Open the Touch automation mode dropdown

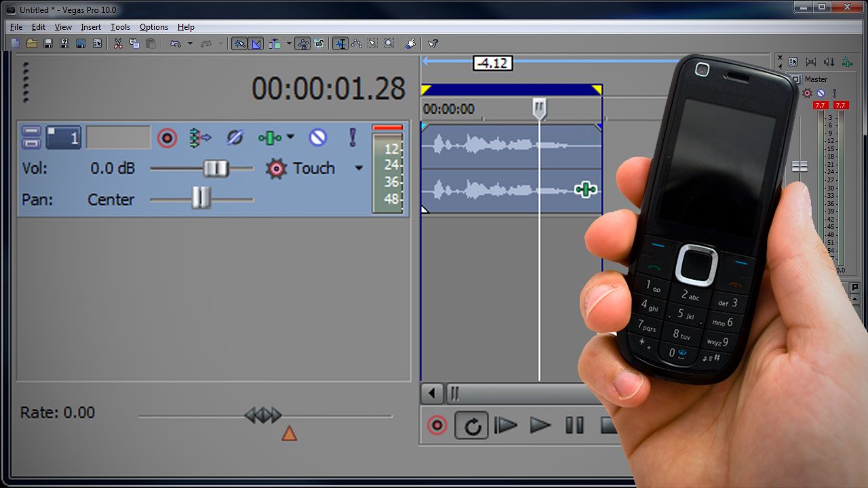(x=359, y=168)
